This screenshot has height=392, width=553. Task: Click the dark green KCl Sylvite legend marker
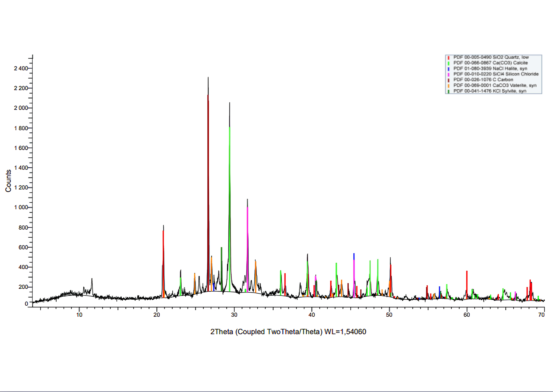[449, 92]
